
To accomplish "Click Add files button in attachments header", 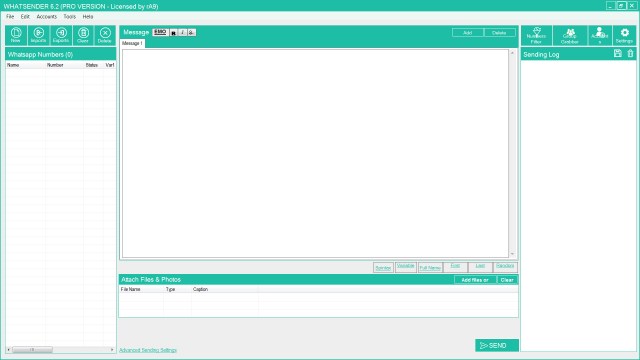I will pyautogui.click(x=475, y=280).
